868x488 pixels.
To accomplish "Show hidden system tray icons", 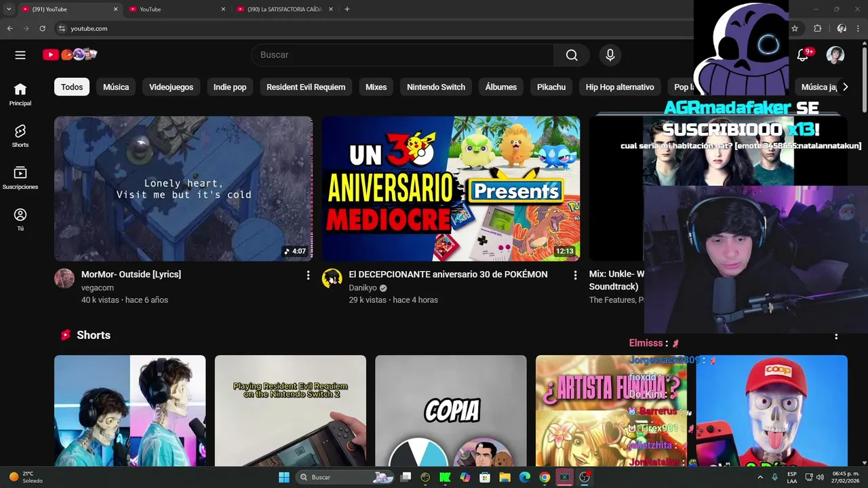I will (x=759, y=477).
